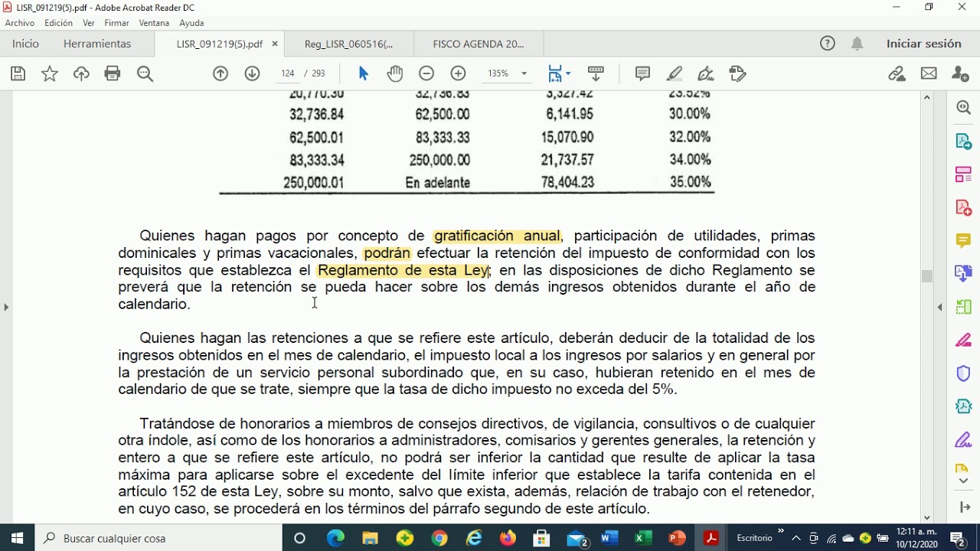Click highlighted text 'gratificación anual'
980x551 pixels.
tap(498, 236)
